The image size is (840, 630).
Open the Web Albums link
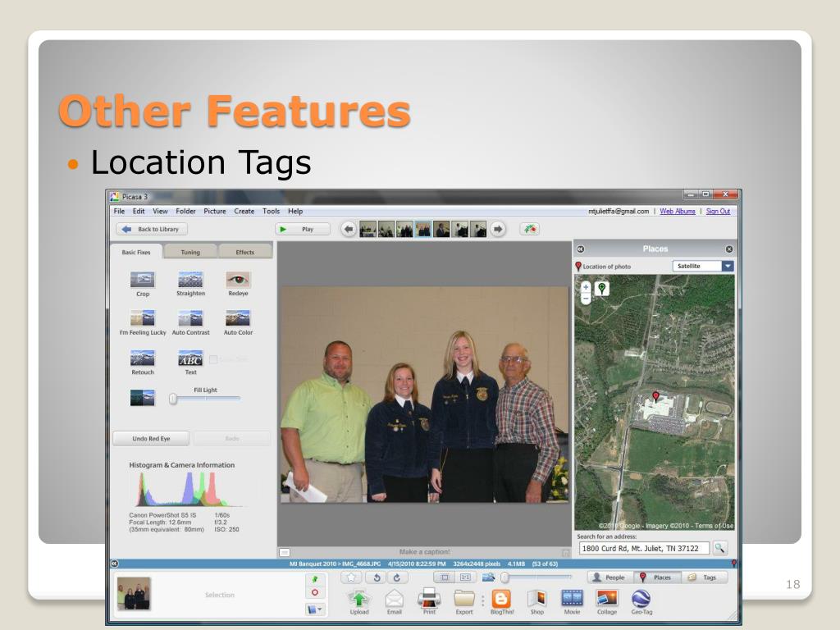677,211
